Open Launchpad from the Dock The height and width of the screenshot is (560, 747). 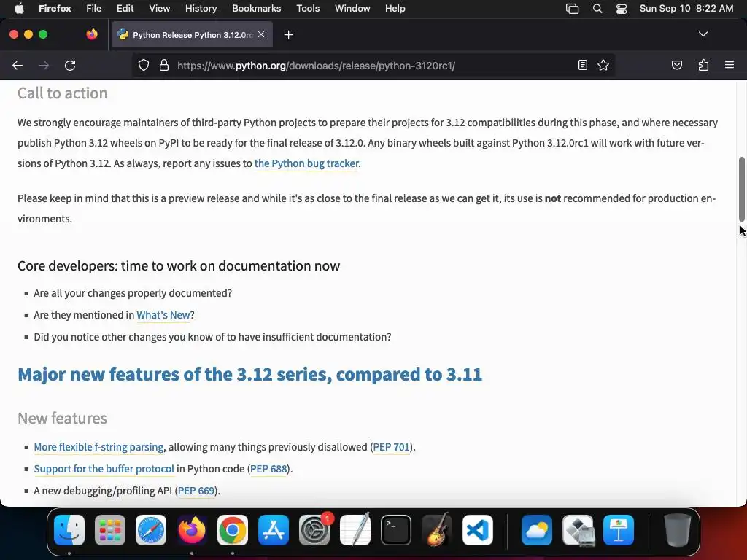click(x=110, y=530)
